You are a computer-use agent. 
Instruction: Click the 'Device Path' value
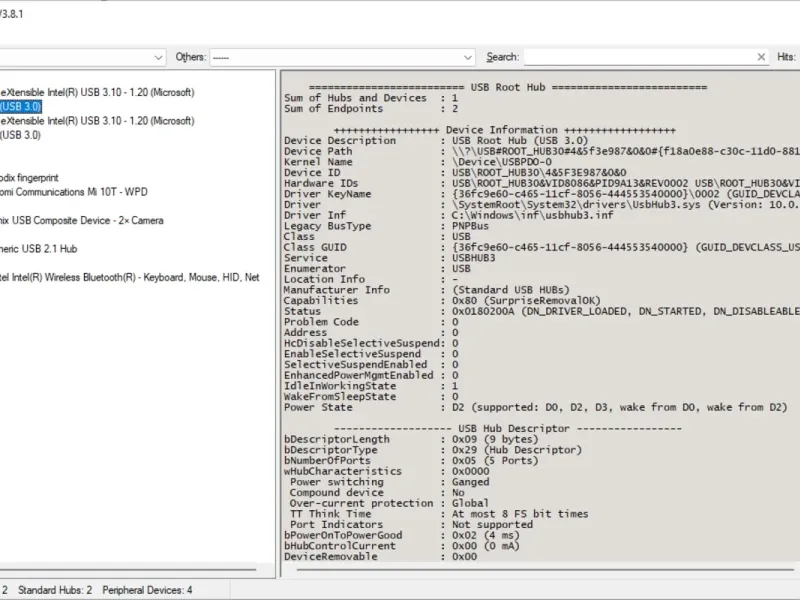click(626, 152)
